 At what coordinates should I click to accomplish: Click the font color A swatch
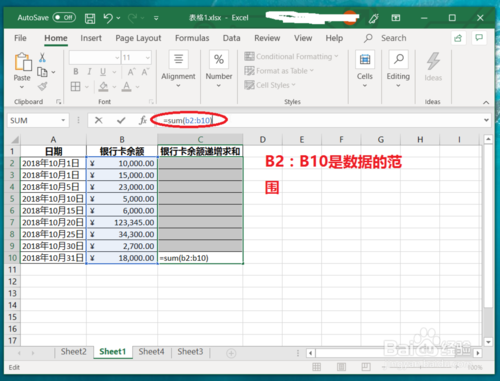click(126, 87)
